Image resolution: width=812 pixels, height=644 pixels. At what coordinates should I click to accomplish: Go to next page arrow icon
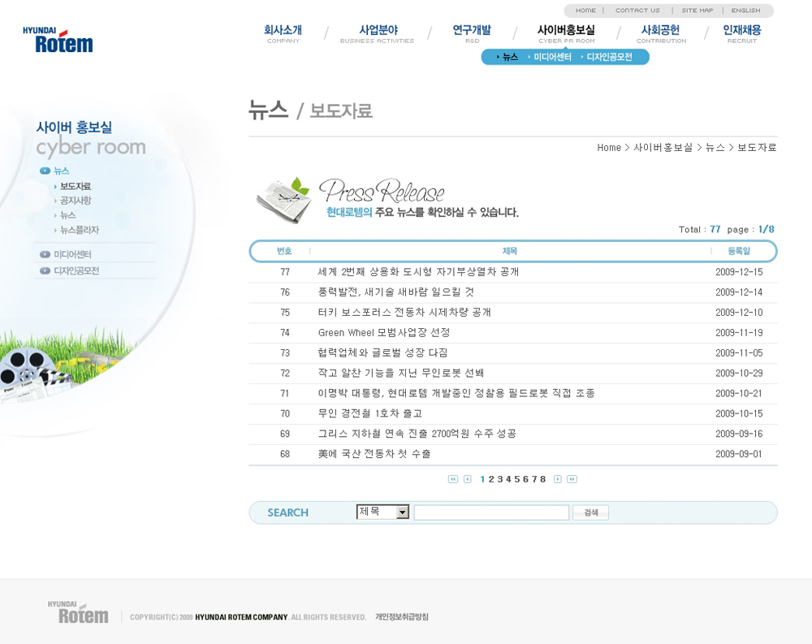point(558,479)
